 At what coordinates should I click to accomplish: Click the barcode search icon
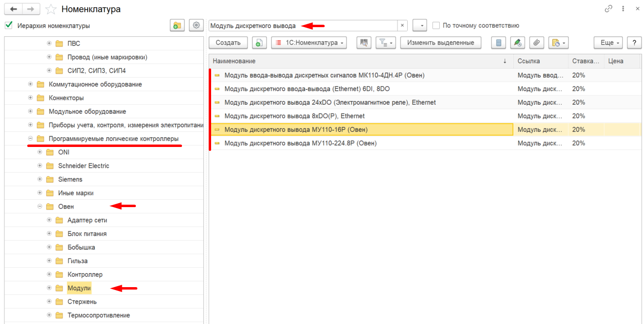click(x=364, y=43)
